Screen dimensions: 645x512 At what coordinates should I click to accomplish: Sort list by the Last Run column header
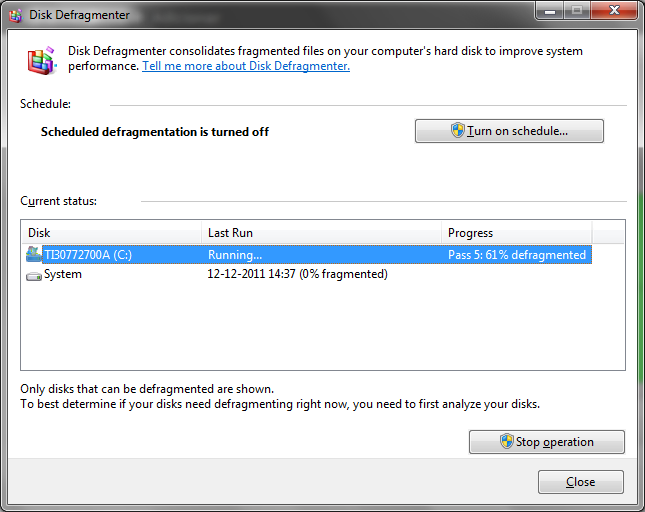[320, 233]
